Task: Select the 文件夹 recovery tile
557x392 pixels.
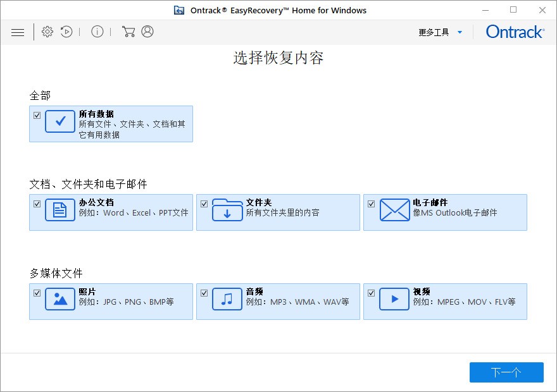Action: (278, 212)
